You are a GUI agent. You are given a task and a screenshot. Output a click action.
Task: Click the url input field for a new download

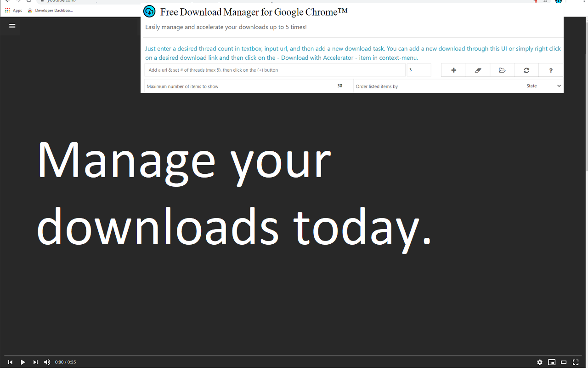point(276,70)
